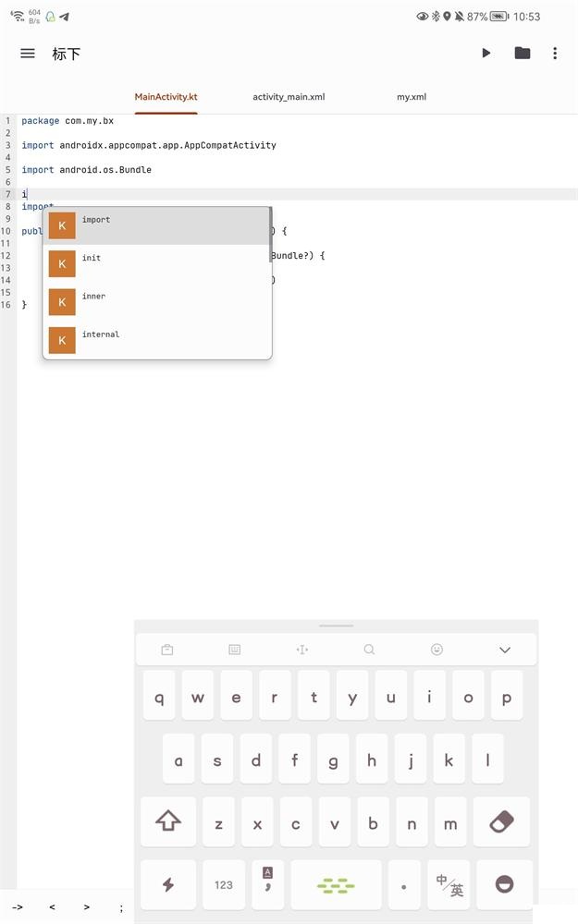This screenshot has height=924, width=578.
Task: Switch to activity_main.xml tab
Action: [289, 97]
